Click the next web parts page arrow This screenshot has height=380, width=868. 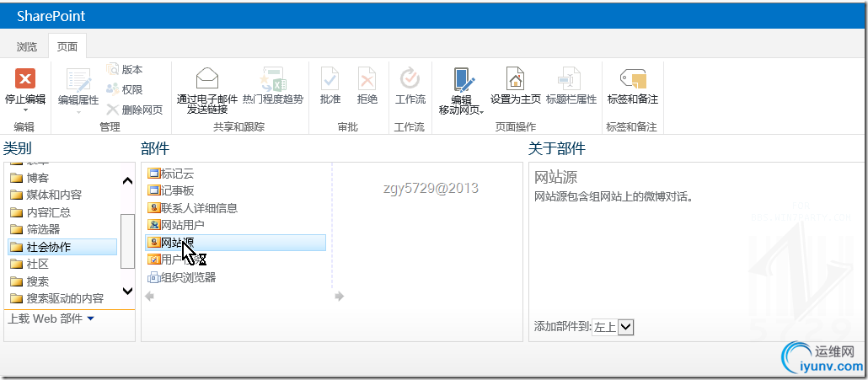tap(340, 297)
